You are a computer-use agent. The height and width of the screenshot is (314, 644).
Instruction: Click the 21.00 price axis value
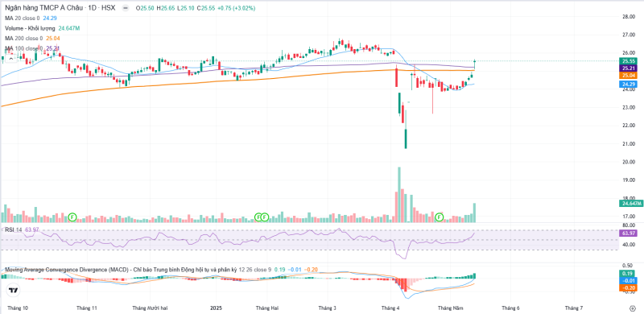[629, 144]
